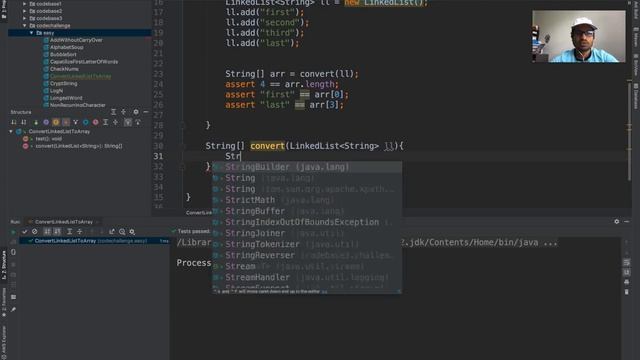This screenshot has width=640, height=360.
Task: Hide the Run panel
Action: [627, 221]
